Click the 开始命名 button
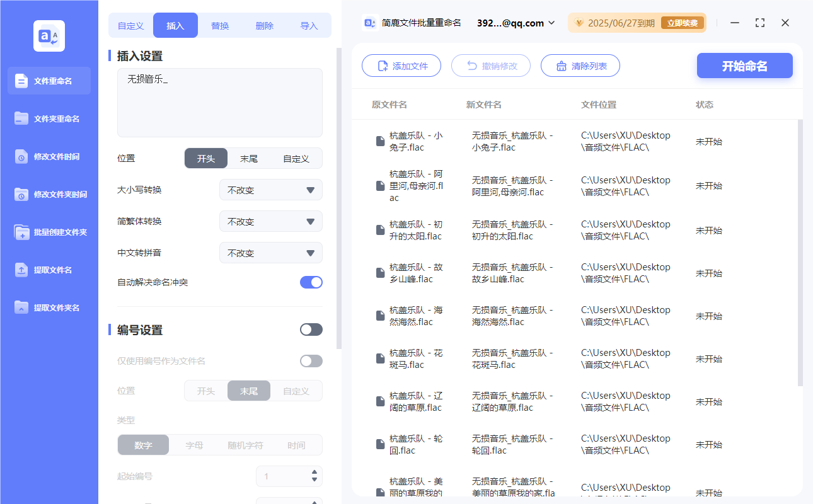Viewport: 813px width, 504px height. (744, 66)
